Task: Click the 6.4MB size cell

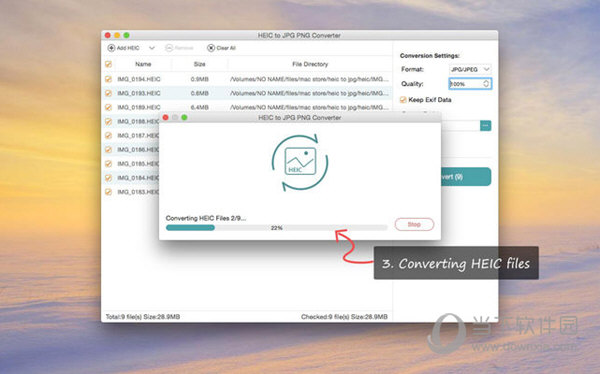Action: coord(199,107)
